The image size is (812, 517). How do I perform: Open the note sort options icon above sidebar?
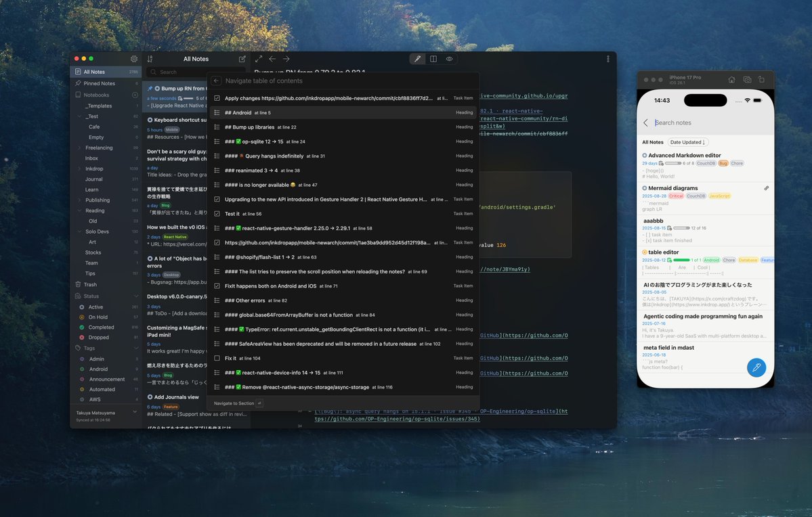coord(150,59)
